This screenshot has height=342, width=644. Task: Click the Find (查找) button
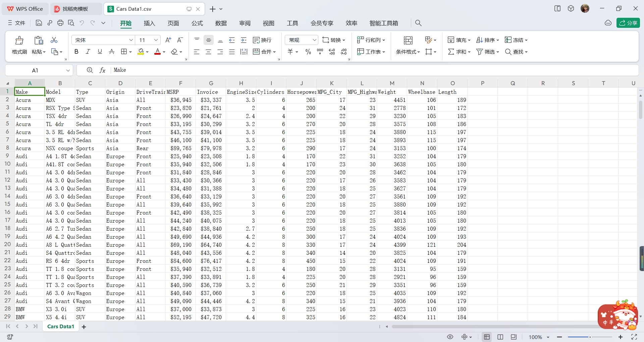pos(516,52)
